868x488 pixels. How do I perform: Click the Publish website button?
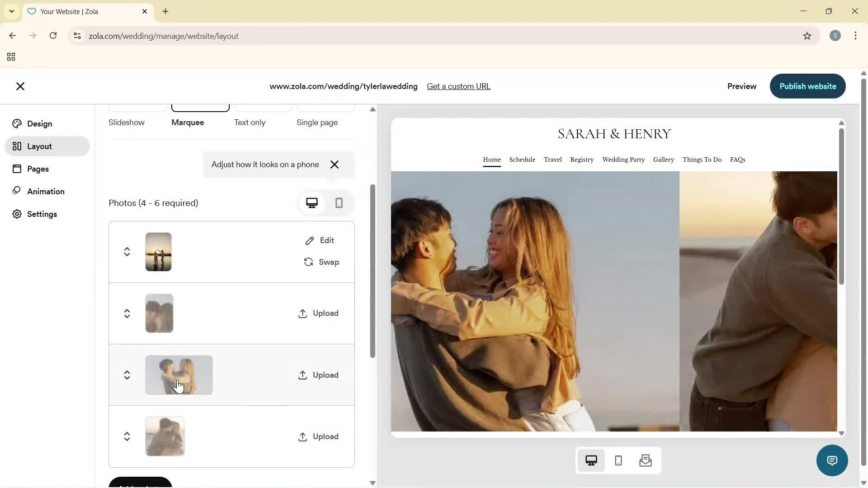[x=807, y=86]
